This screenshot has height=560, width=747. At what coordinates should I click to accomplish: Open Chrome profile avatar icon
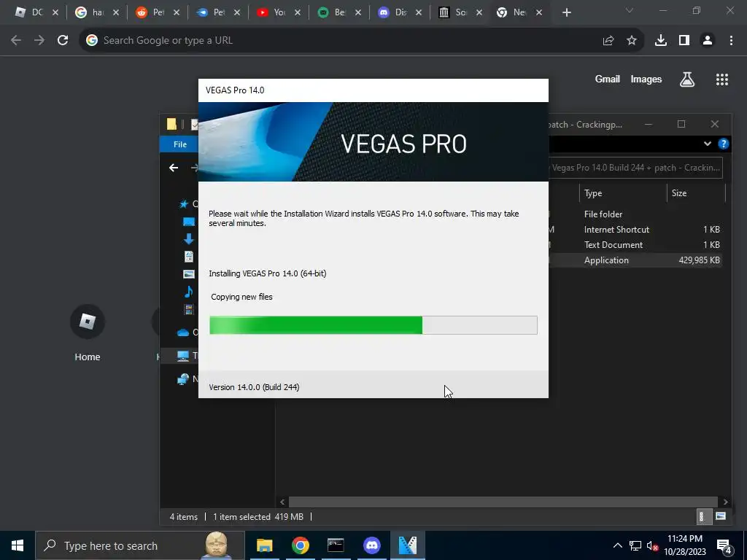click(708, 41)
